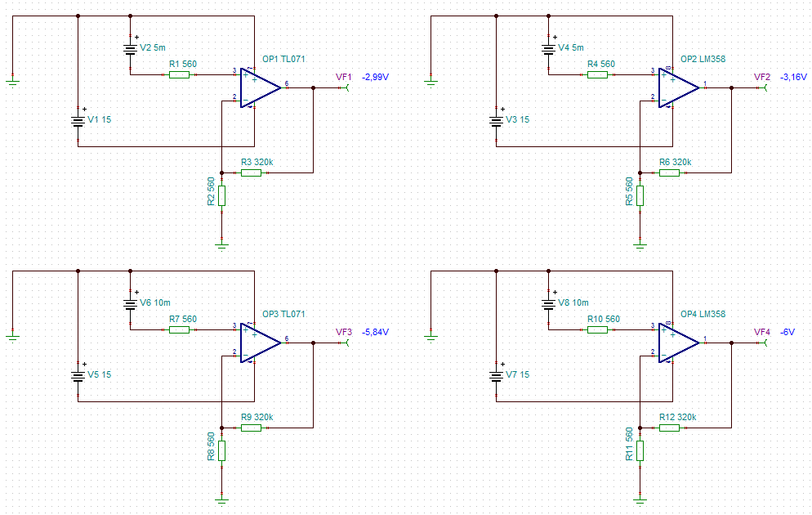Select resistor R2 560 symbol
Image resolution: width=812 pixels, height=515 pixels.
[x=221, y=196]
